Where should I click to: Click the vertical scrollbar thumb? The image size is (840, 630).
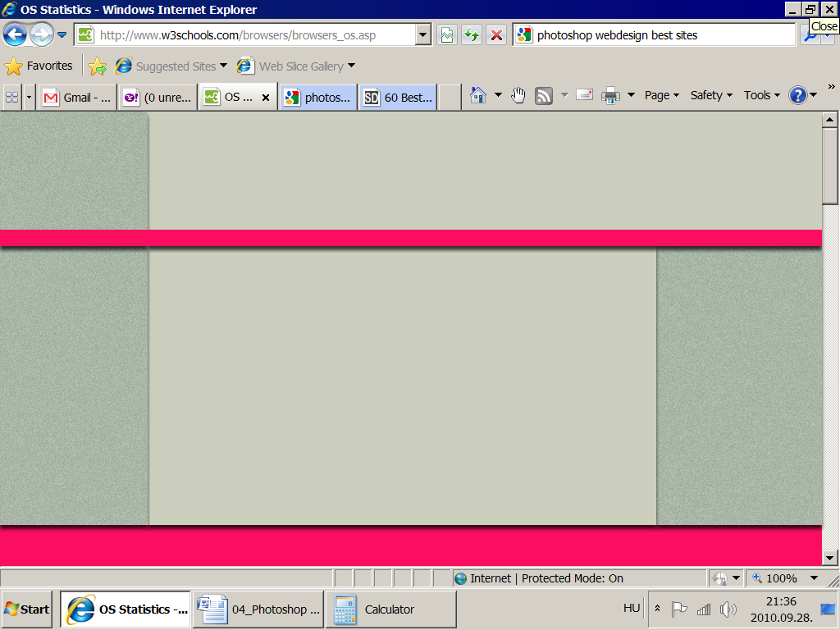[x=830, y=166]
